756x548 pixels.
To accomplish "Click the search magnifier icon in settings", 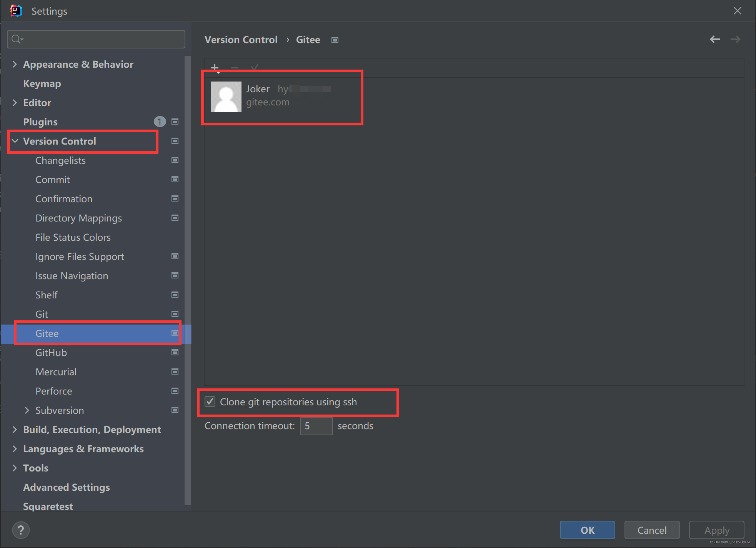I will [x=17, y=39].
